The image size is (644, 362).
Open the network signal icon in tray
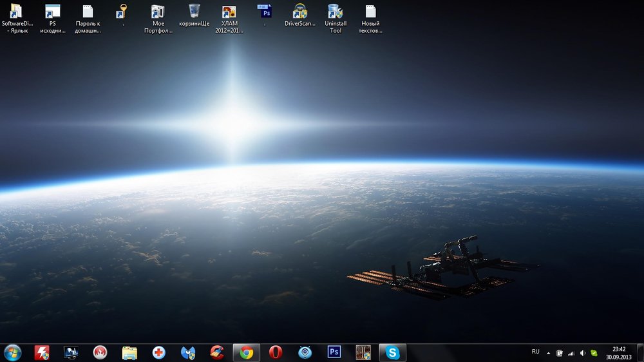(x=571, y=353)
